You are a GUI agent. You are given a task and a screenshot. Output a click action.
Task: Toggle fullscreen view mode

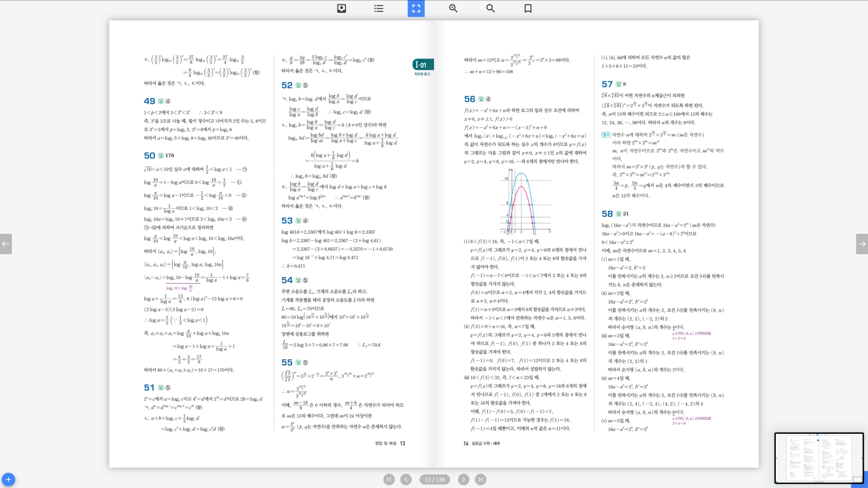(416, 9)
